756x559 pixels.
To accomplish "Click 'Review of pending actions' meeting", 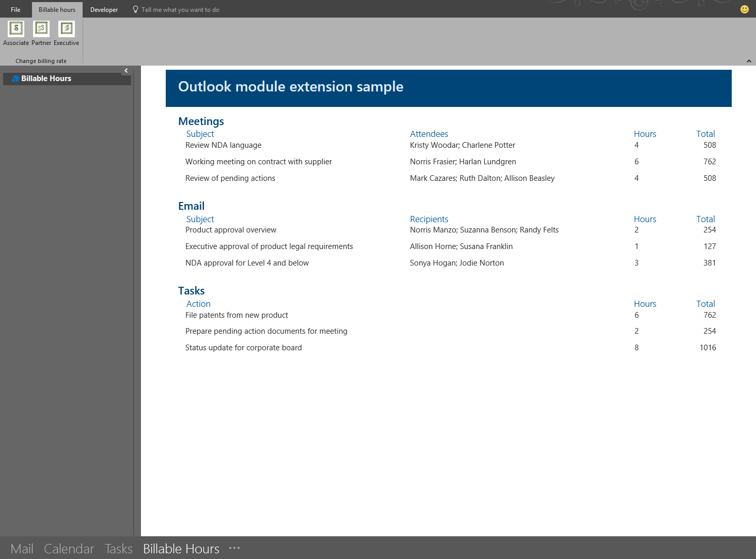I will tap(230, 178).
